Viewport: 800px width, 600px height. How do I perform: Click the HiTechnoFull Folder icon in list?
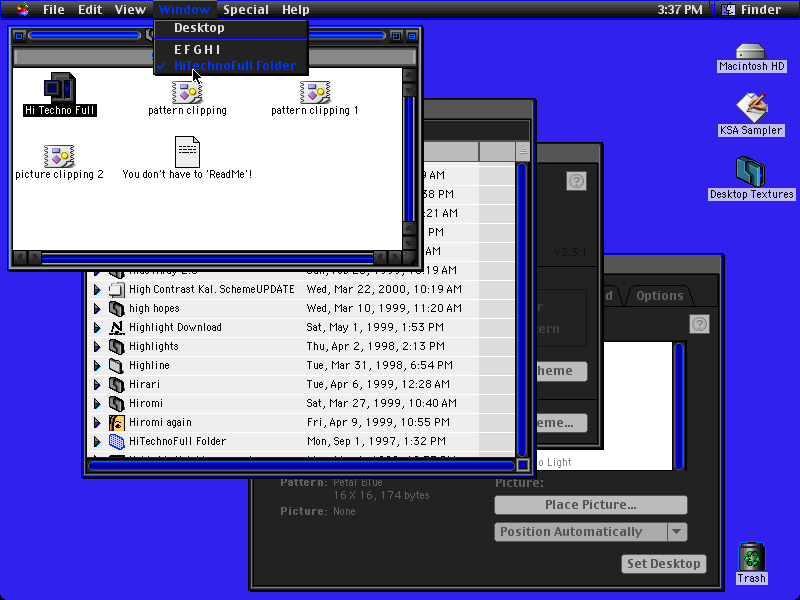point(116,441)
